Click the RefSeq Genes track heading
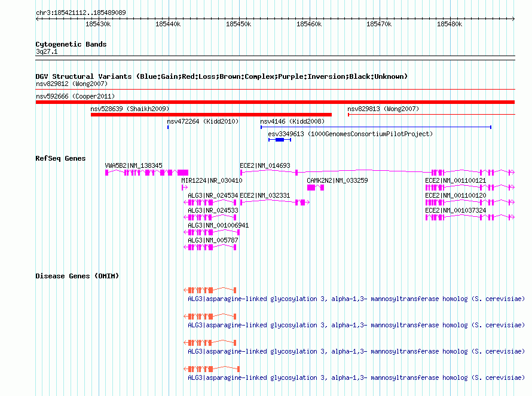Image resolution: width=532 pixels, height=396 pixels. point(60,158)
